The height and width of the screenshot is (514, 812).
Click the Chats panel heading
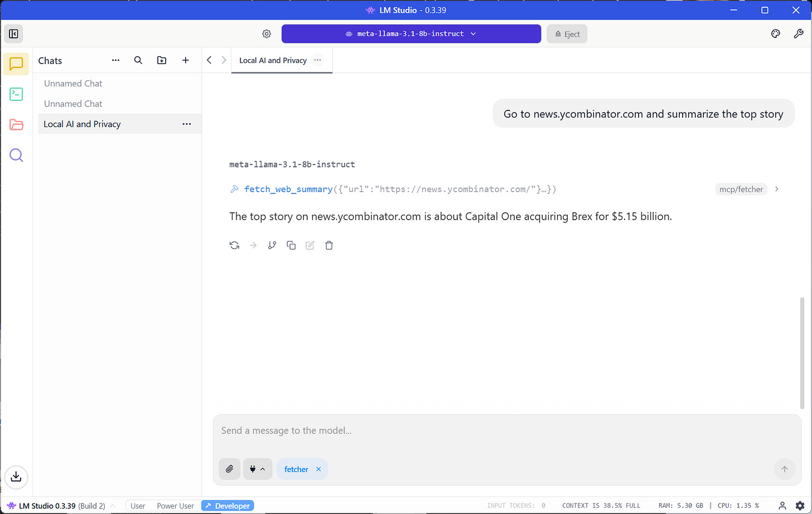coord(50,60)
